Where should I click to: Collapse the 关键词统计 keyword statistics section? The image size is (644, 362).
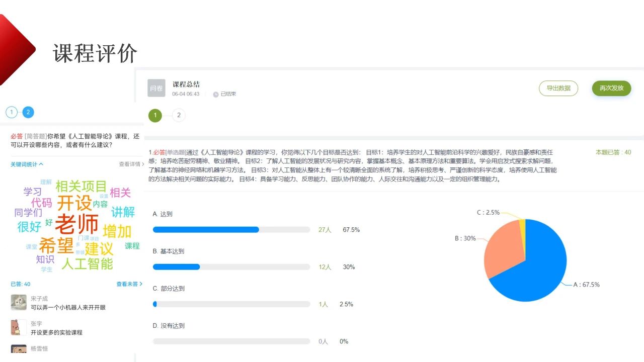coord(27,164)
